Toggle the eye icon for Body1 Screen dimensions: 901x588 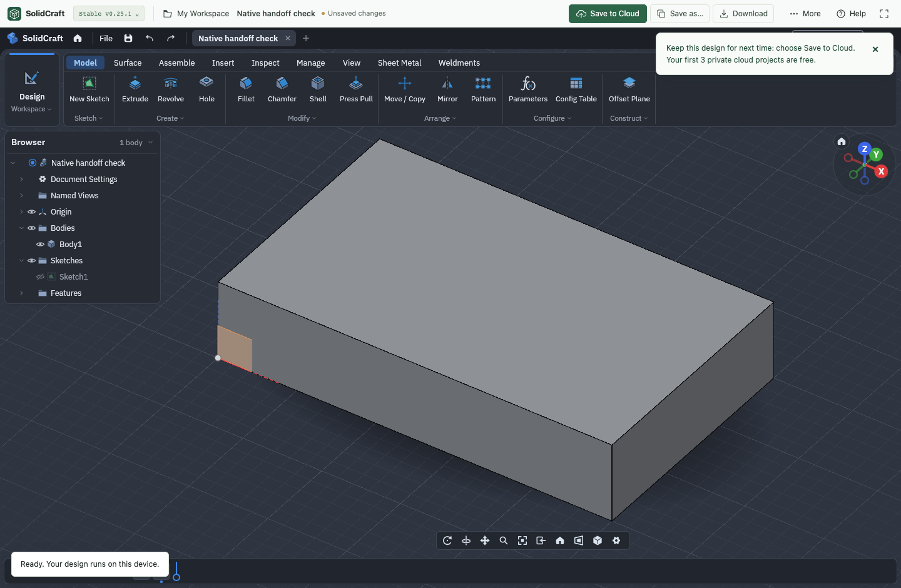pyautogui.click(x=40, y=245)
